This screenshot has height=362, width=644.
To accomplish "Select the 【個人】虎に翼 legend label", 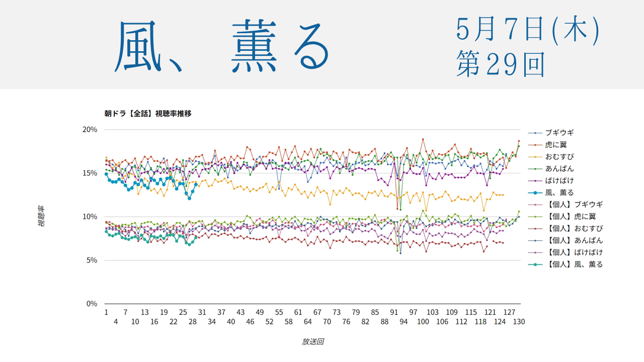I will (571, 217).
